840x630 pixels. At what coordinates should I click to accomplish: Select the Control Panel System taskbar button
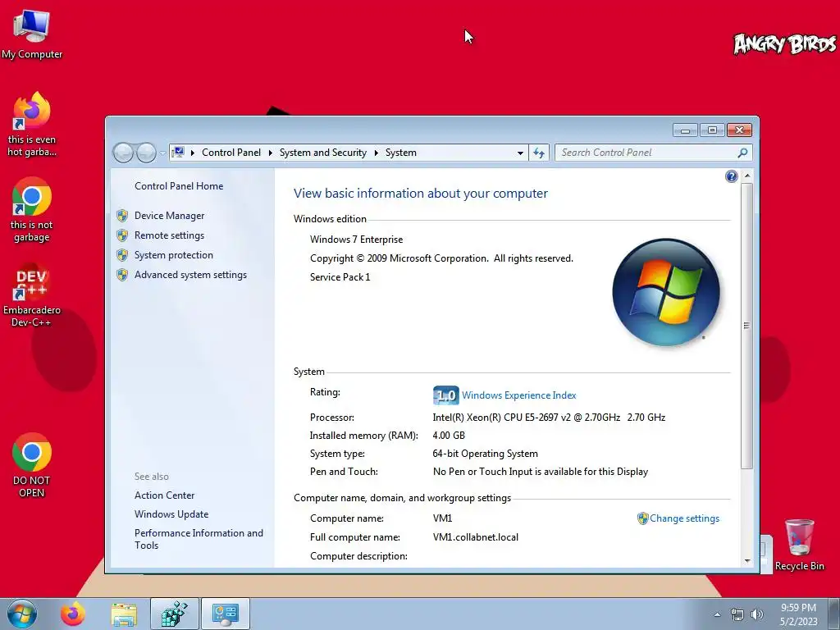pyautogui.click(x=225, y=614)
